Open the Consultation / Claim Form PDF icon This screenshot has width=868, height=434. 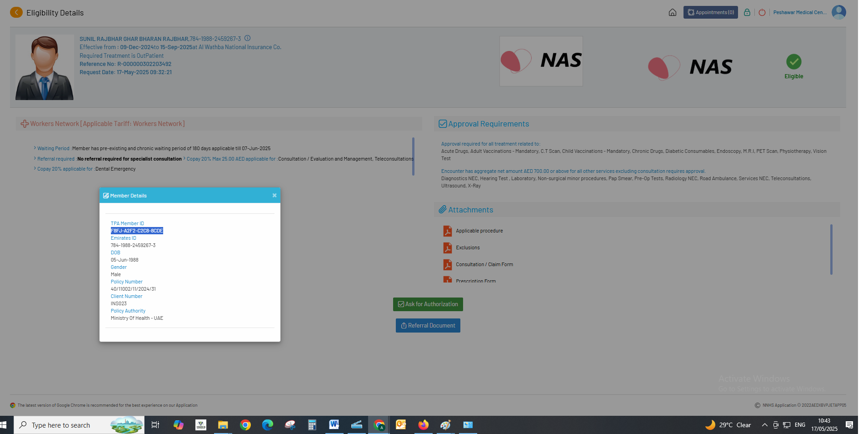[448, 265]
